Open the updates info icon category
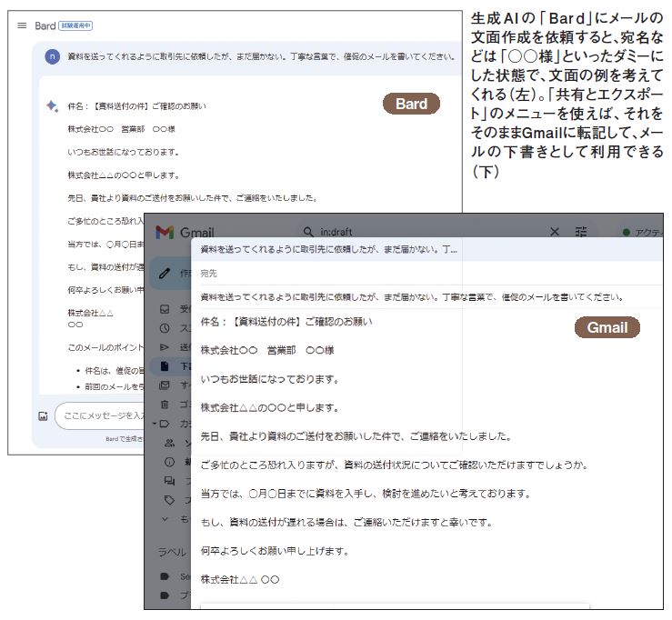 pos(170,462)
